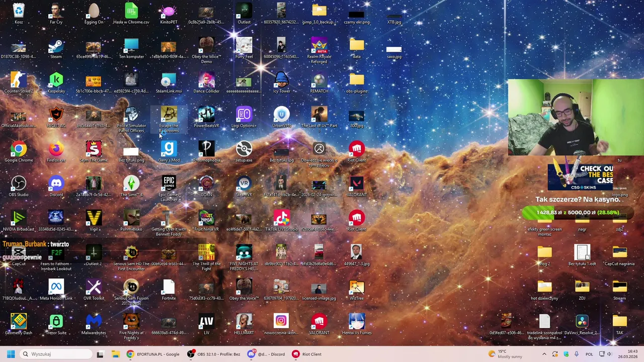
Task: Switch to the OBS 32.1.0 taskbar window
Action: pyautogui.click(x=214, y=354)
